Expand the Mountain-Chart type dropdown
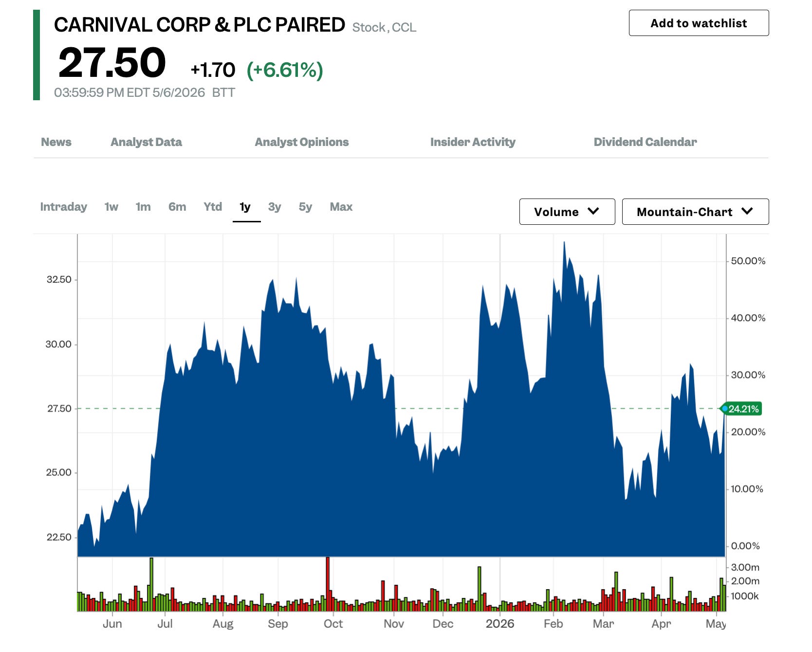812x652 pixels. [696, 212]
